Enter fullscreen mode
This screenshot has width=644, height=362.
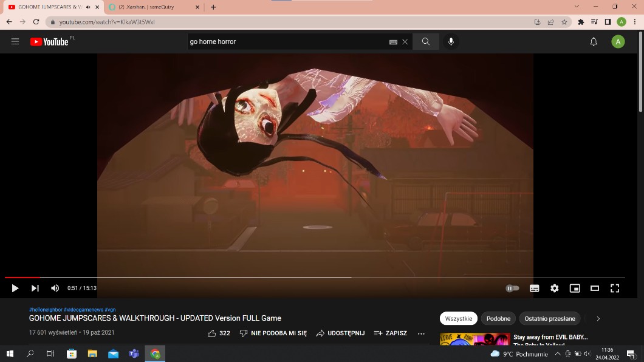pos(614,288)
